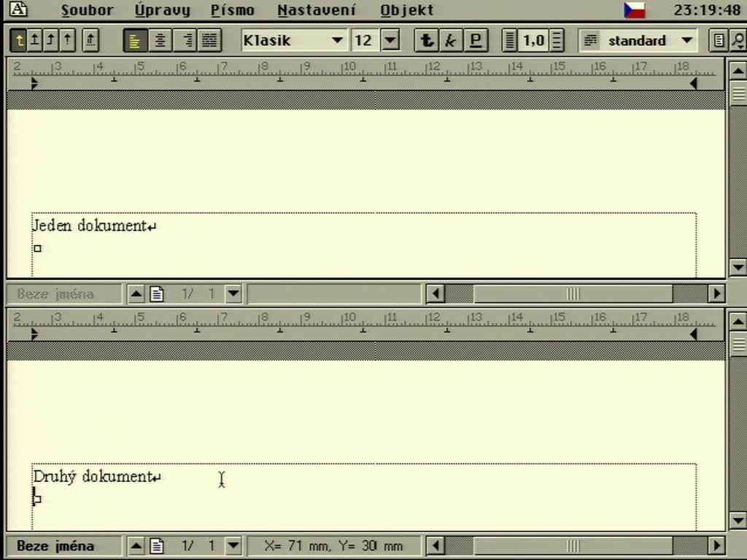747x560 pixels.
Task: Click the page icon in lower status bar
Action: [157, 545]
